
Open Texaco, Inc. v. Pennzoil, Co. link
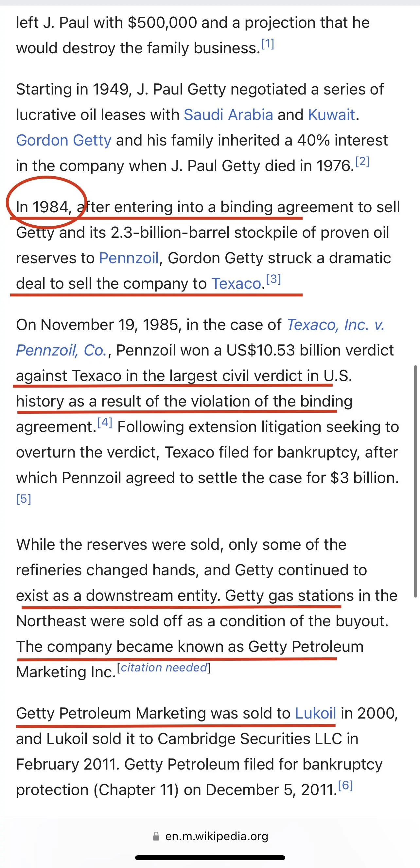tap(336, 325)
